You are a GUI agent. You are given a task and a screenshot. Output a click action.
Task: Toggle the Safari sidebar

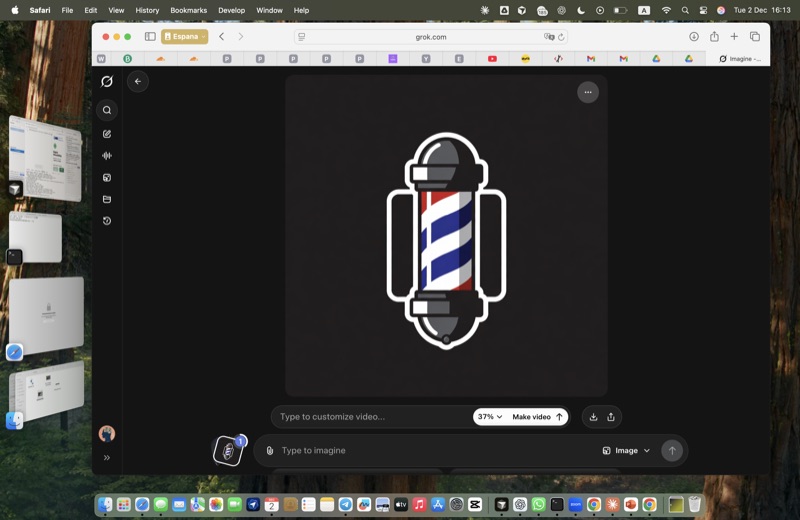(150, 37)
